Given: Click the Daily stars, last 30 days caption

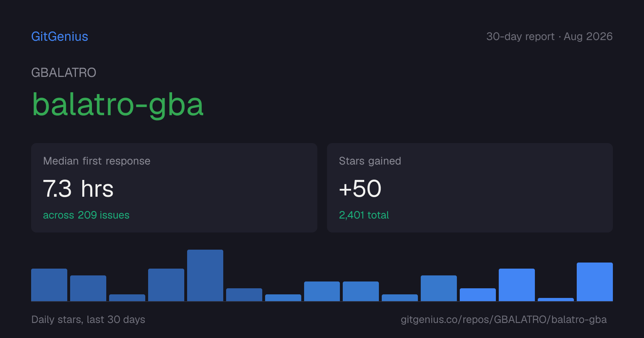Looking at the screenshot, I should [88, 319].
